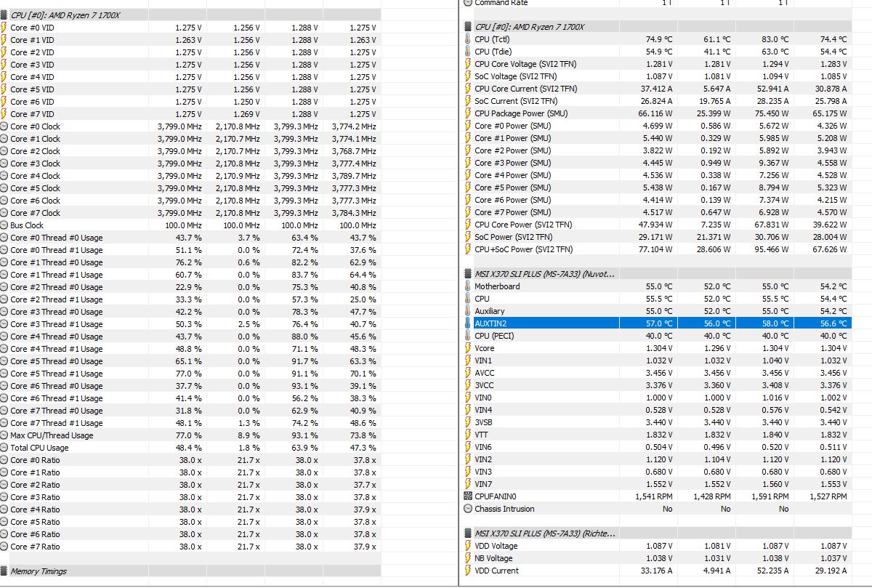
Task: Click the 93.1 % Max CPU/Thread maximum value
Action: 304,435
